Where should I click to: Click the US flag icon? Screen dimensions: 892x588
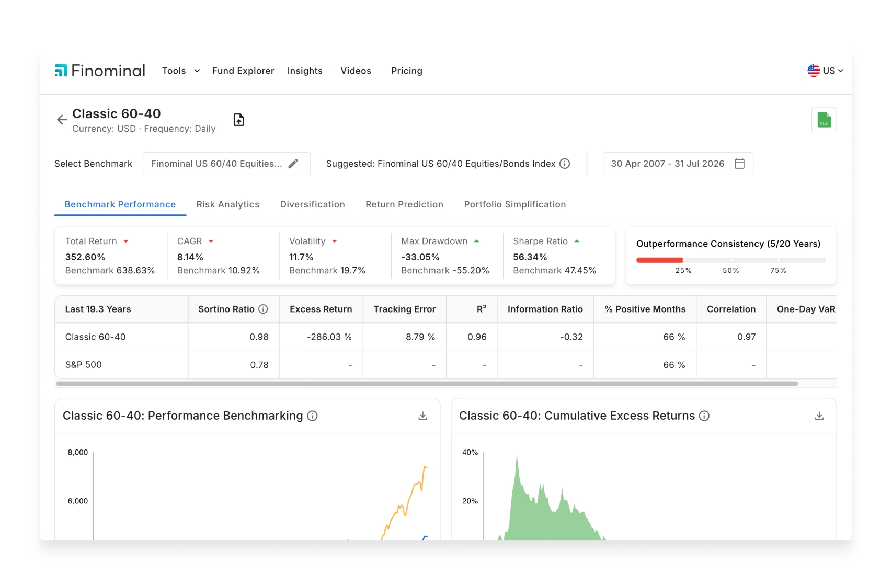(814, 71)
